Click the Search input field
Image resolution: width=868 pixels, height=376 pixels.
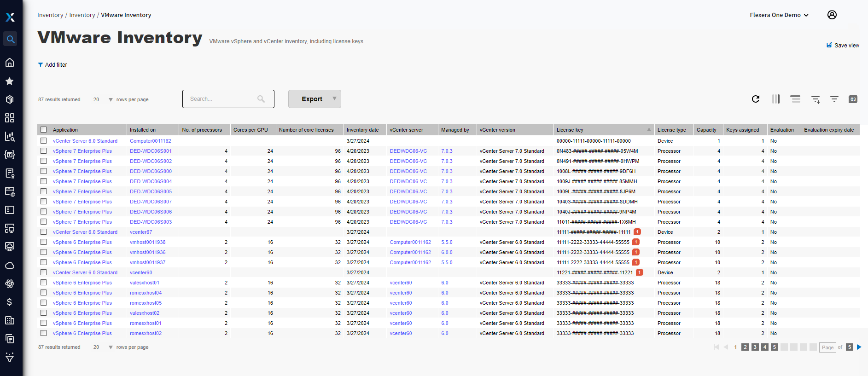228,99
